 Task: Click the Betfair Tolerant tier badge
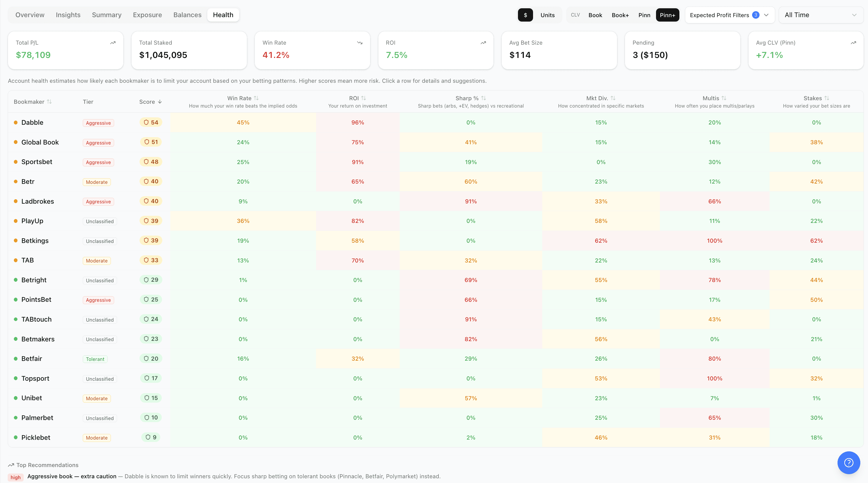(95, 359)
